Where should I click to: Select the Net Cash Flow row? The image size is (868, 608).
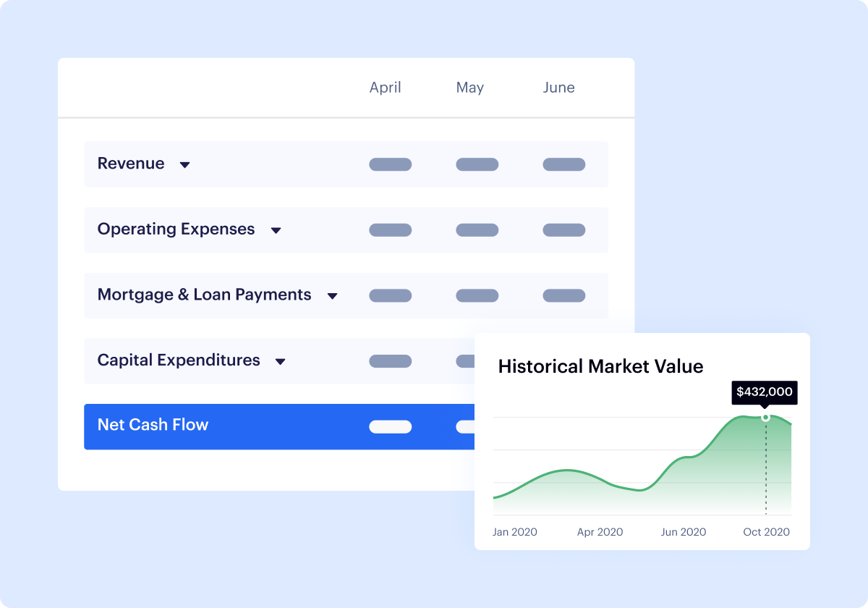[279, 426]
